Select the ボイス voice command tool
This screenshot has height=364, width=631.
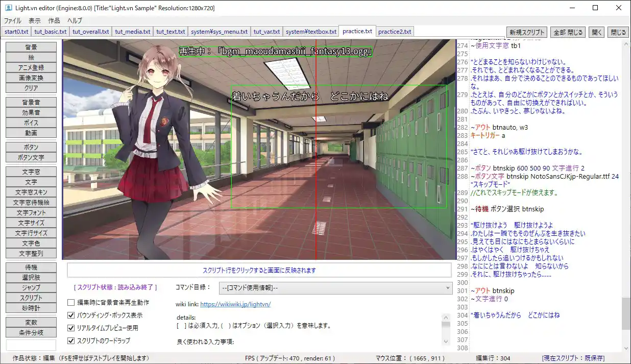(x=30, y=123)
